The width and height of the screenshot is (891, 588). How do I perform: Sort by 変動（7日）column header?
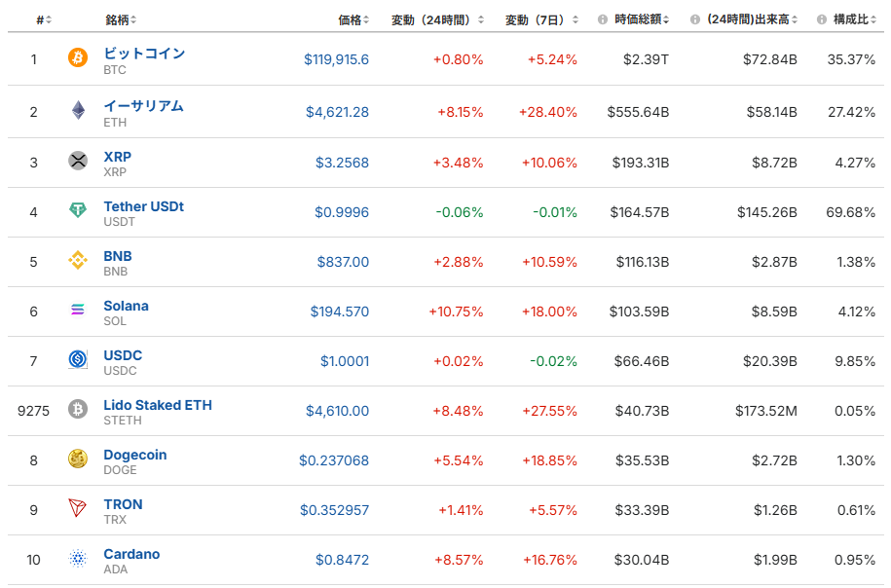541,19
